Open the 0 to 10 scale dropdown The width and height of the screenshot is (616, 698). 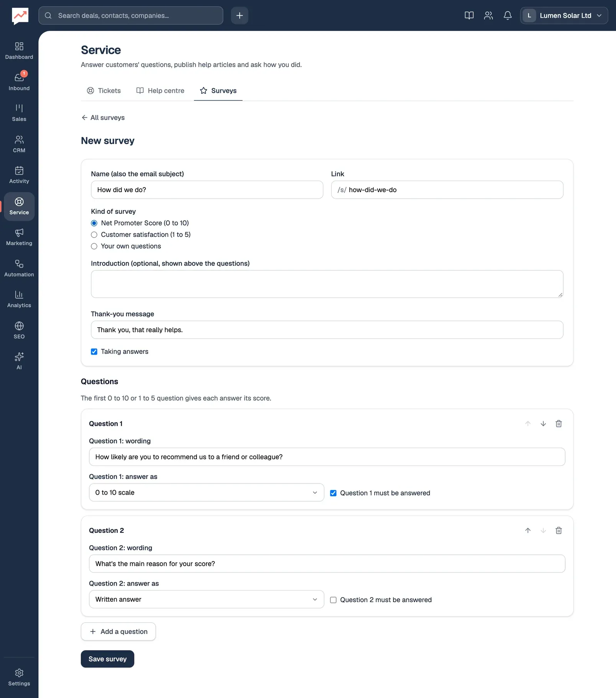tap(206, 492)
